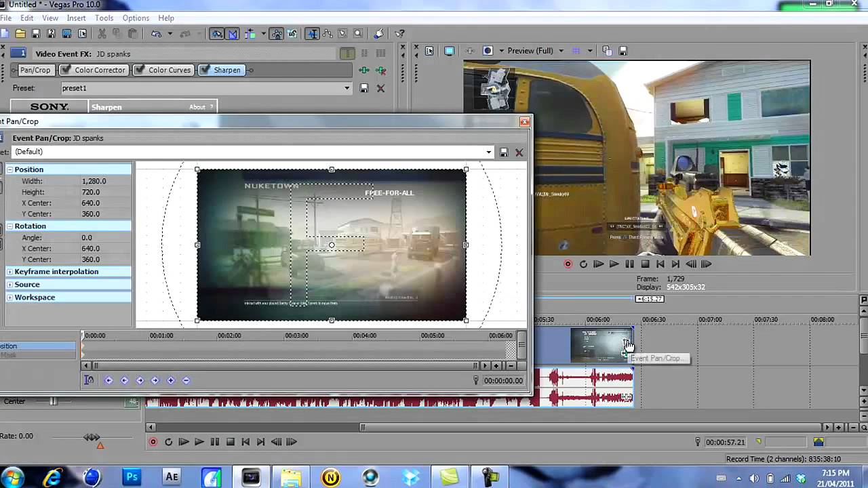Toggle Automatic Crossfades toolbar button
This screenshot has width=868, height=488.
click(233, 33)
